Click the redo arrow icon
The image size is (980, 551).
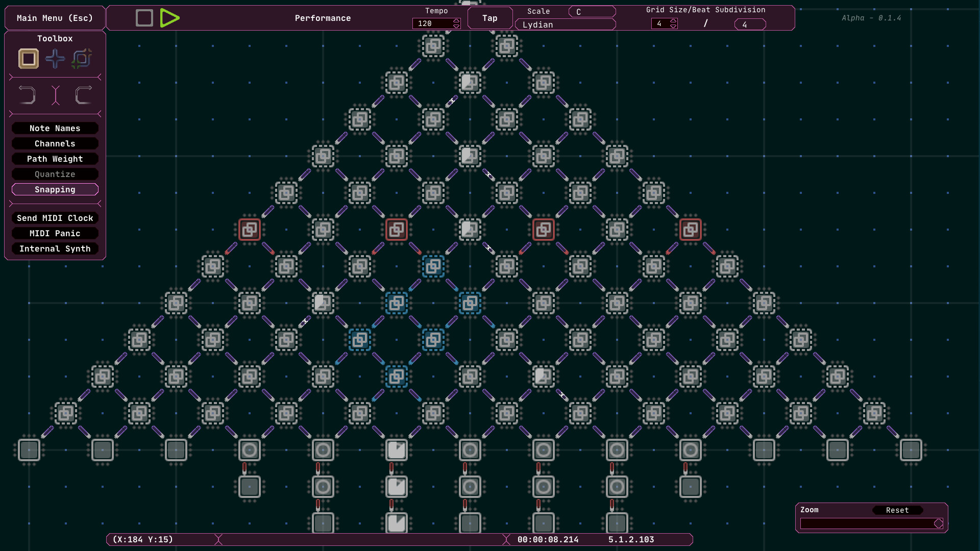83,95
